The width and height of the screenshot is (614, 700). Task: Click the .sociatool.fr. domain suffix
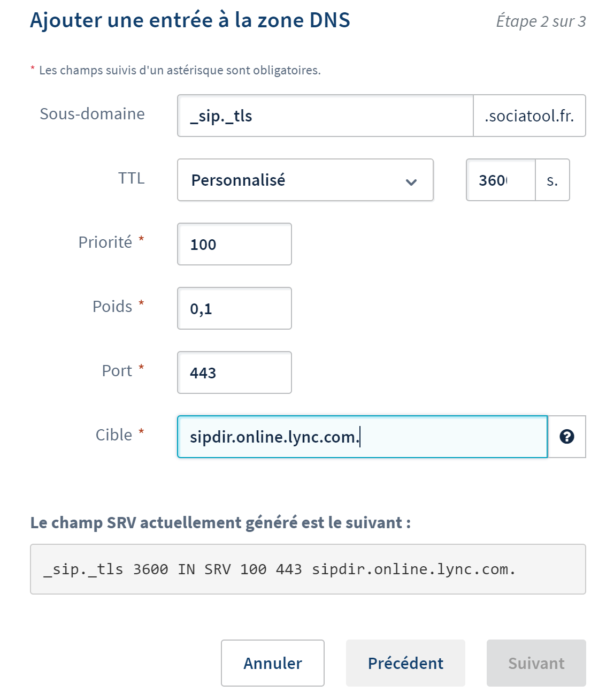click(529, 116)
